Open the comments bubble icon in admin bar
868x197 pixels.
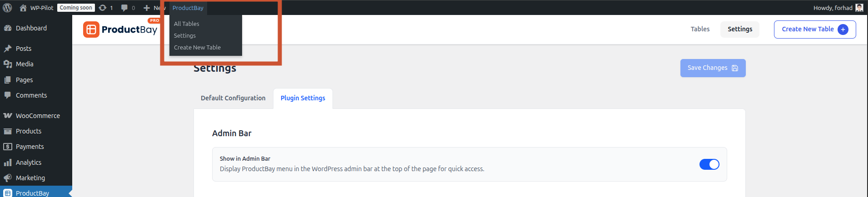124,8
